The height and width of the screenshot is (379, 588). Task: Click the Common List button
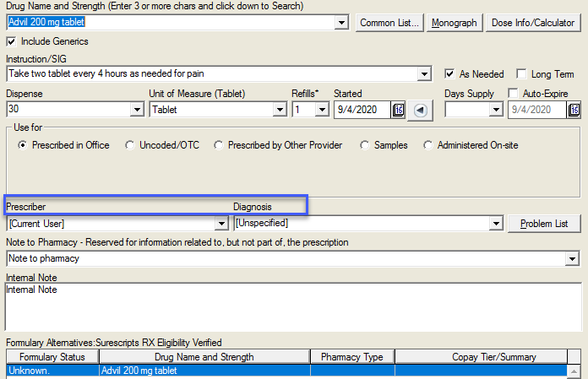[x=389, y=23]
